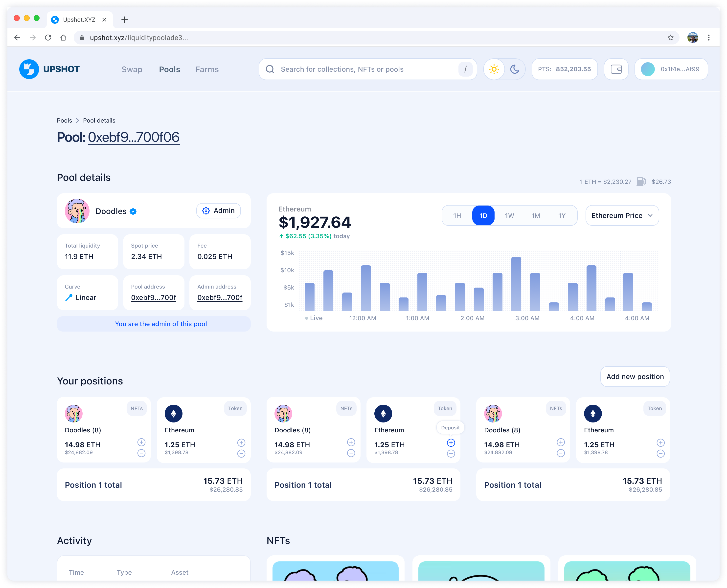Open account dropdown 0x1f4e...Af99
The image size is (727, 588).
tap(671, 69)
